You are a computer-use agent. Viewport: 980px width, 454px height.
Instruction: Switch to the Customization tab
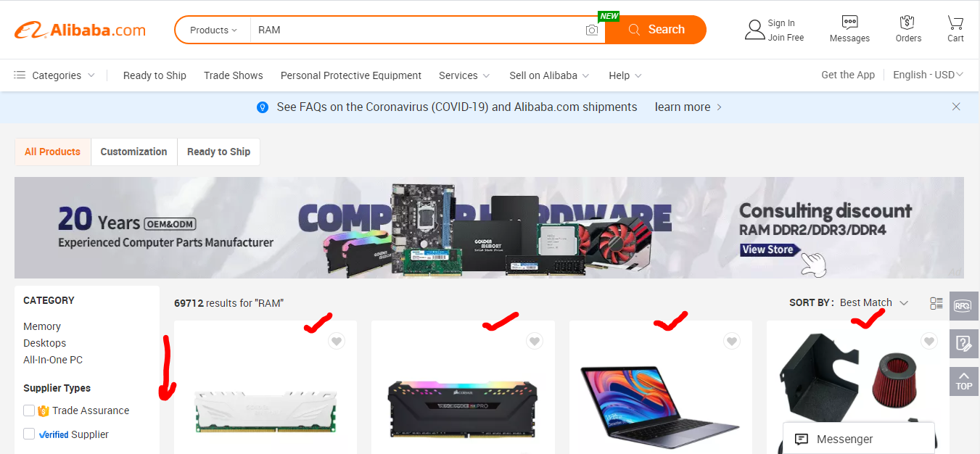(133, 152)
